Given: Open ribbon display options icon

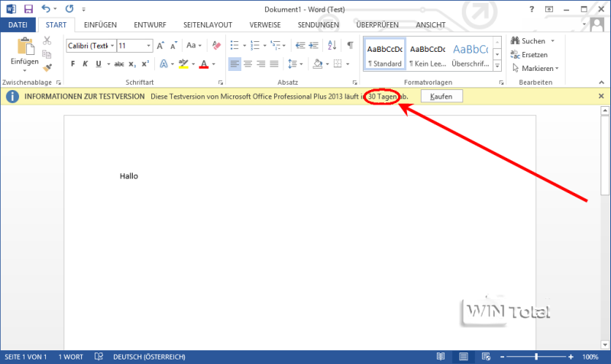Looking at the screenshot, I should (549, 9).
